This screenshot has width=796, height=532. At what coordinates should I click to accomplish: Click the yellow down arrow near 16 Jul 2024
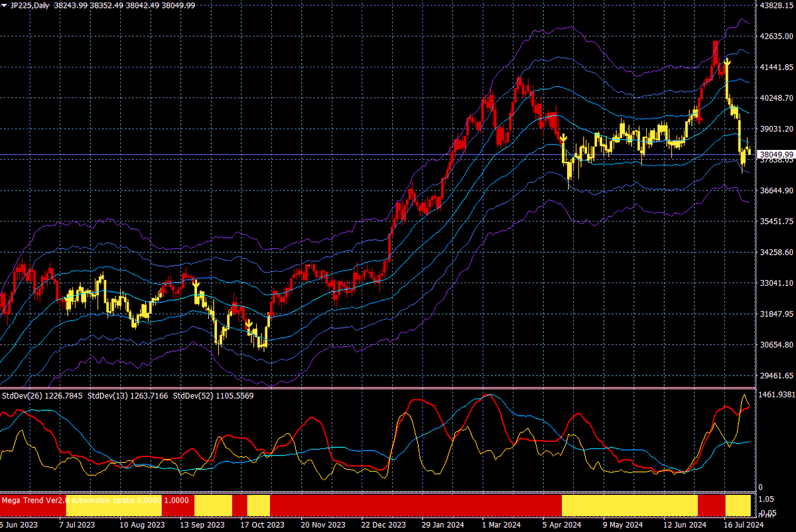click(728, 62)
